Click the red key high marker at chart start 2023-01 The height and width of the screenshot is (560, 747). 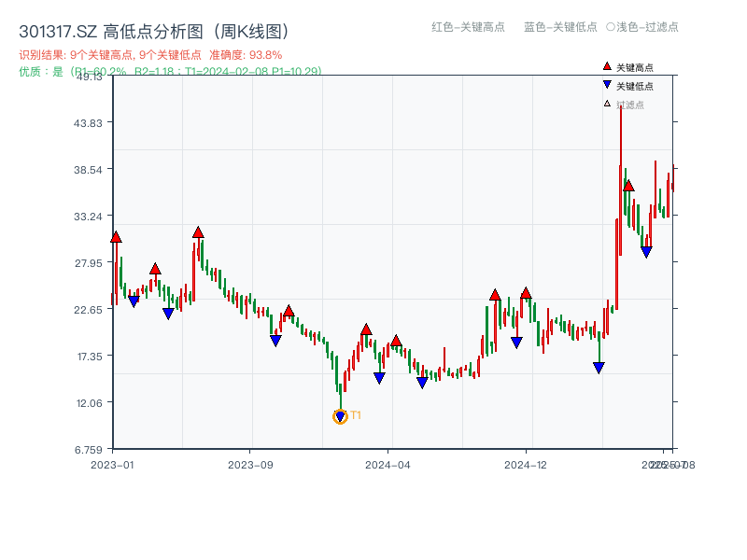click(116, 237)
